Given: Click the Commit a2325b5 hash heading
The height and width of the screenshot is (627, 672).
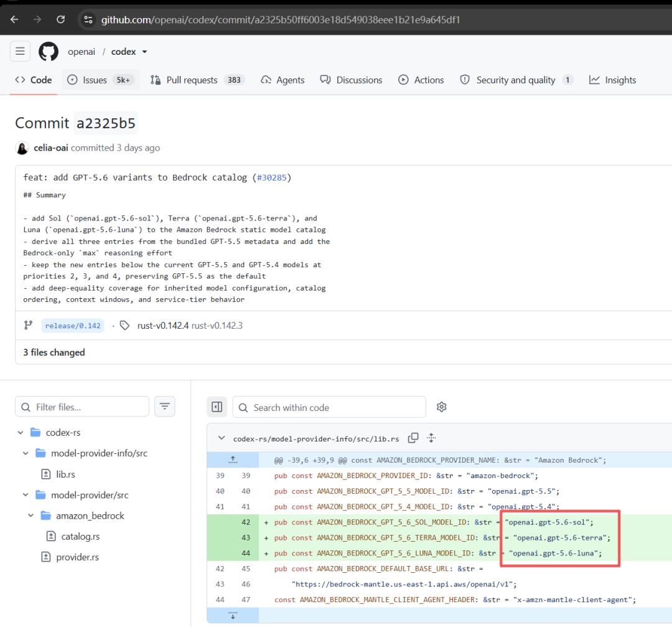Looking at the screenshot, I should tap(106, 123).
